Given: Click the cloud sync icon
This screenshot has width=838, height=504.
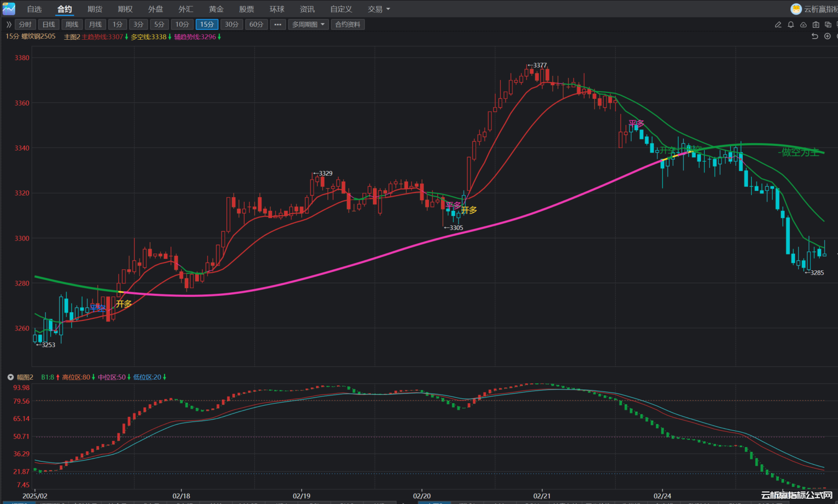Looking at the screenshot, I should pyautogui.click(x=803, y=25).
